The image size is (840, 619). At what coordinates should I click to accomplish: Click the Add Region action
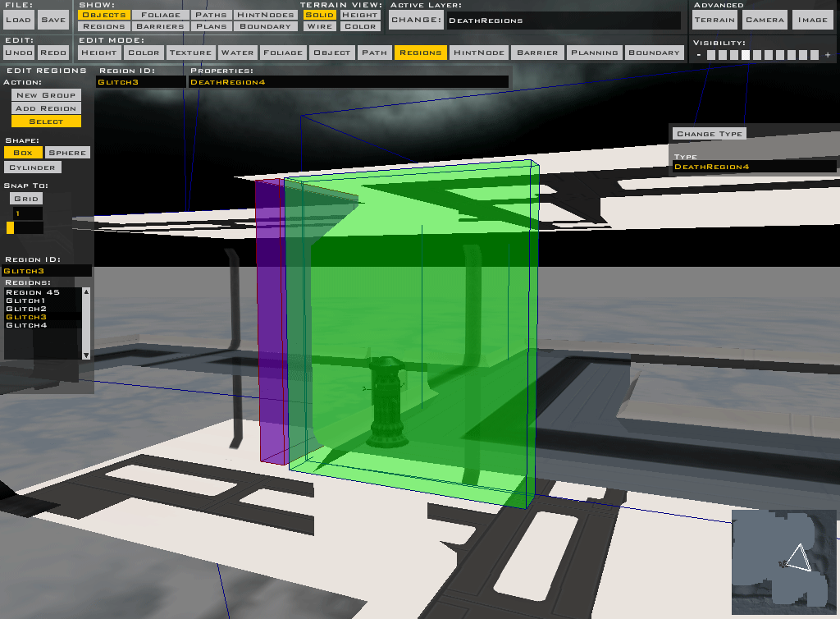pyautogui.click(x=46, y=108)
